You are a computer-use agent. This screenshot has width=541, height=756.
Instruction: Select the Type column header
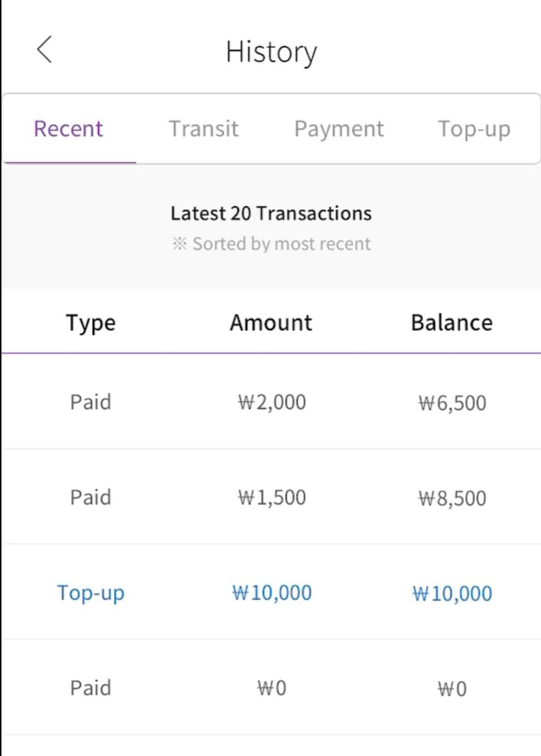coord(90,323)
